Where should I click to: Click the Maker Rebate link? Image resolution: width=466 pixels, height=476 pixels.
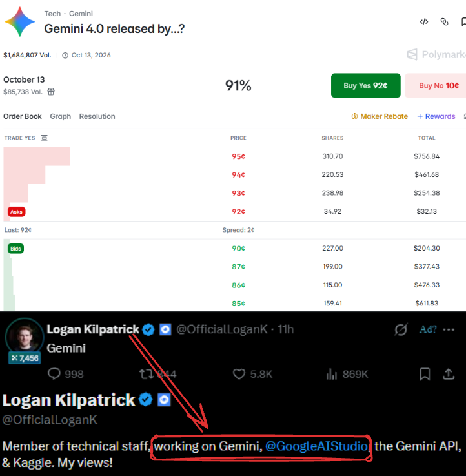click(x=380, y=116)
